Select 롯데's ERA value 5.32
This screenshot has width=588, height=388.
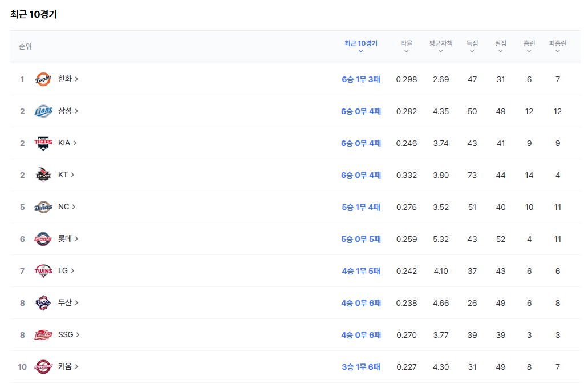(441, 239)
